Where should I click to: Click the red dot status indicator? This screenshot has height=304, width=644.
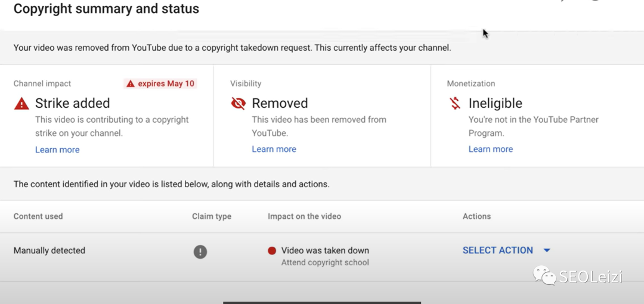(272, 251)
